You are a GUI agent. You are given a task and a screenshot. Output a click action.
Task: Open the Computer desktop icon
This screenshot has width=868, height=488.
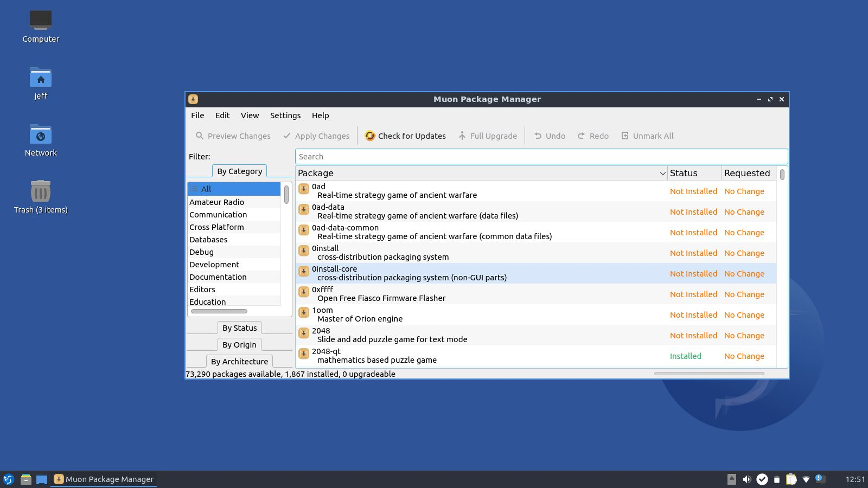41,20
